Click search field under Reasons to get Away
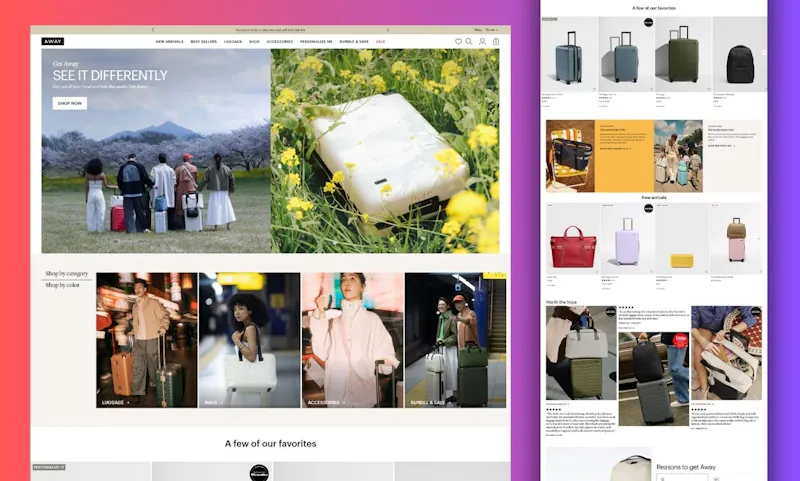This screenshot has width=800, height=481. click(682, 477)
